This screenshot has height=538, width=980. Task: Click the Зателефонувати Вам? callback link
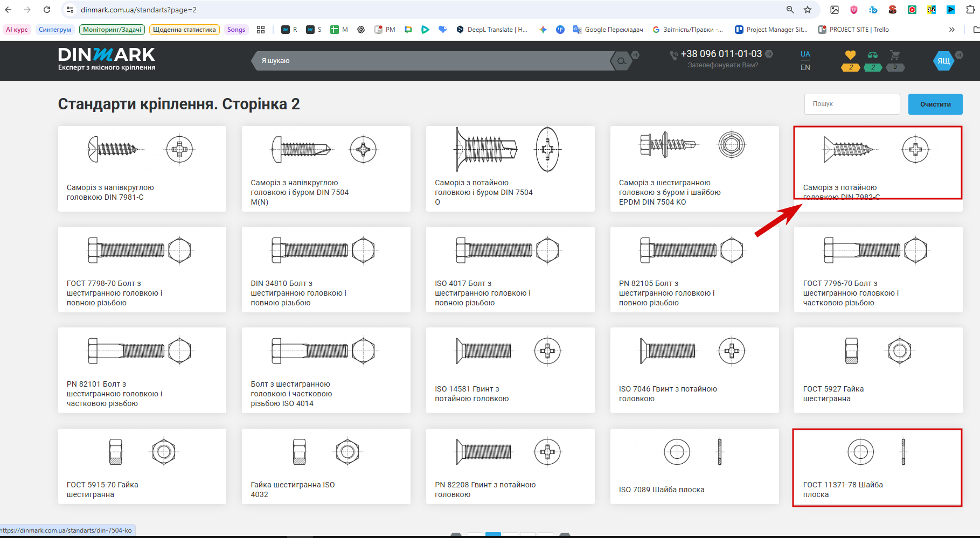tap(722, 65)
